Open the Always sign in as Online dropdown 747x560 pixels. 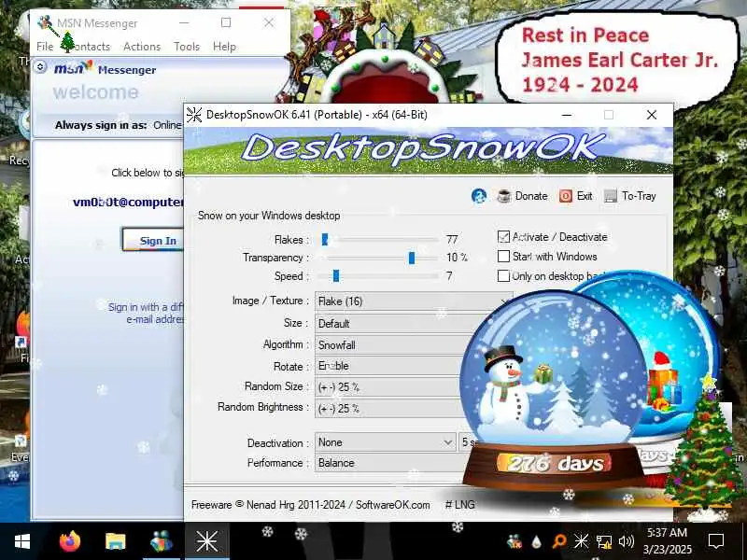coord(168,125)
